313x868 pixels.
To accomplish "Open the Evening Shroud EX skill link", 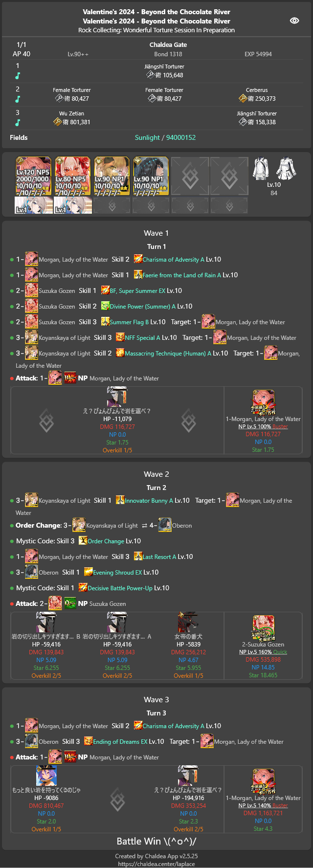I will (x=117, y=573).
